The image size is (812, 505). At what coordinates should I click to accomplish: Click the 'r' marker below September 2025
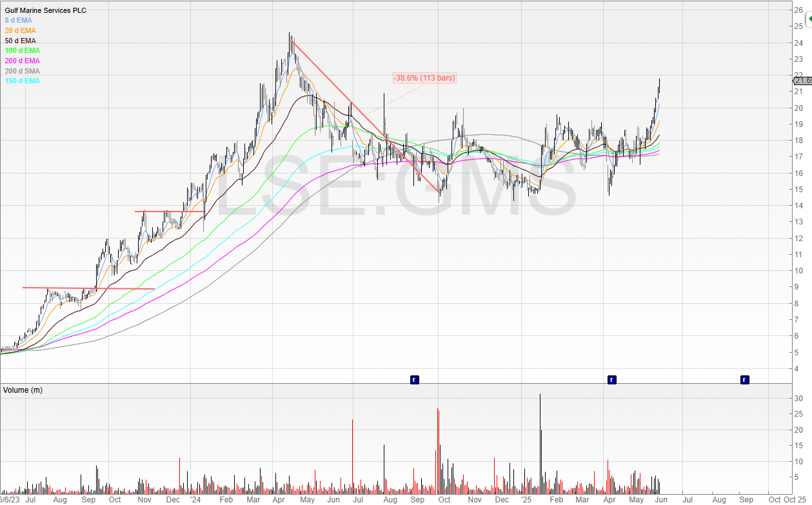tap(745, 379)
